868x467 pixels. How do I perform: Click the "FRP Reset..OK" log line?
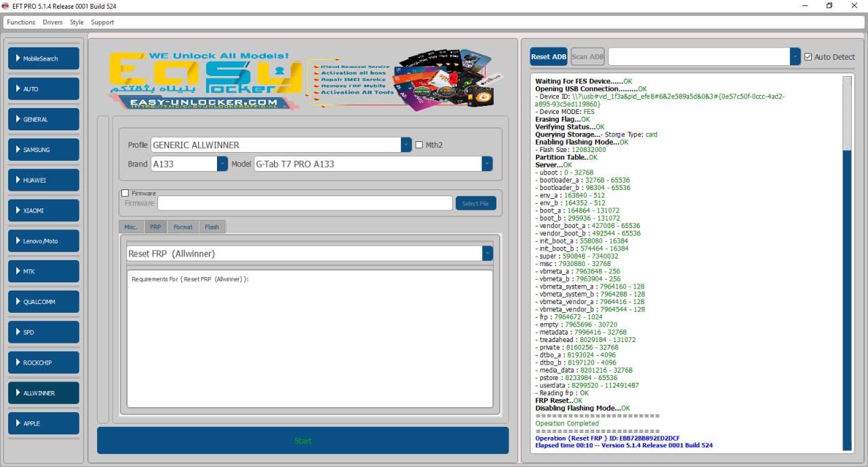(x=559, y=400)
